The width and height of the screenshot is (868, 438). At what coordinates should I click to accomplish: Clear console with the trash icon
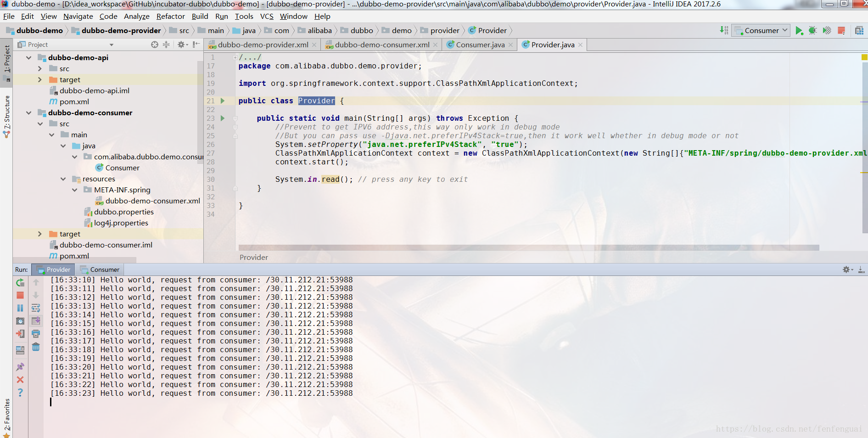pos(36,347)
